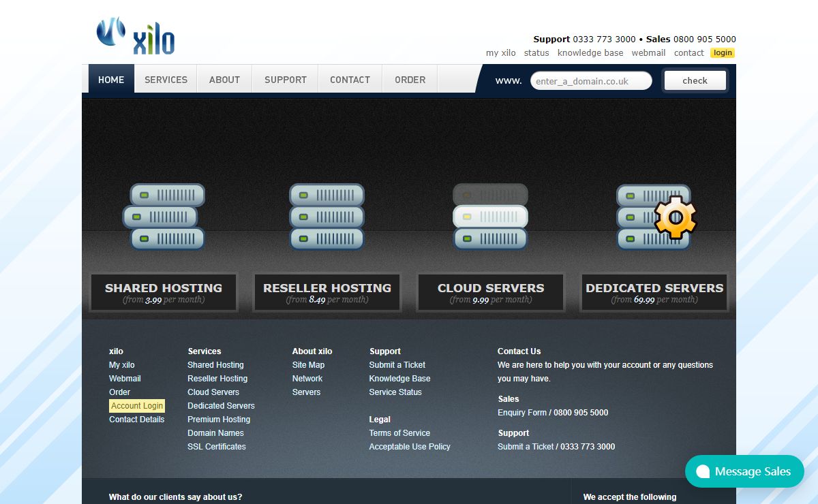Open Site Map footer link
818x504 pixels.
(308, 365)
